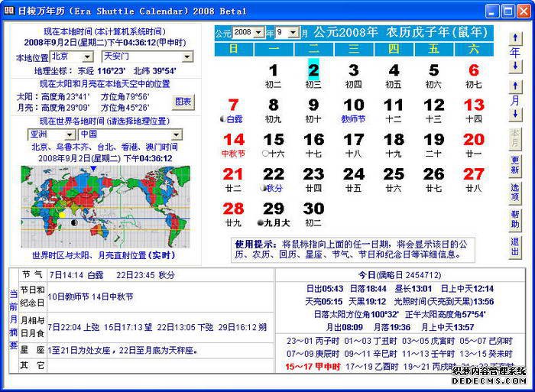Viewport: 535px width, 392px height.
Task: Click the 月相与日月食 row label
Action: coord(32,327)
